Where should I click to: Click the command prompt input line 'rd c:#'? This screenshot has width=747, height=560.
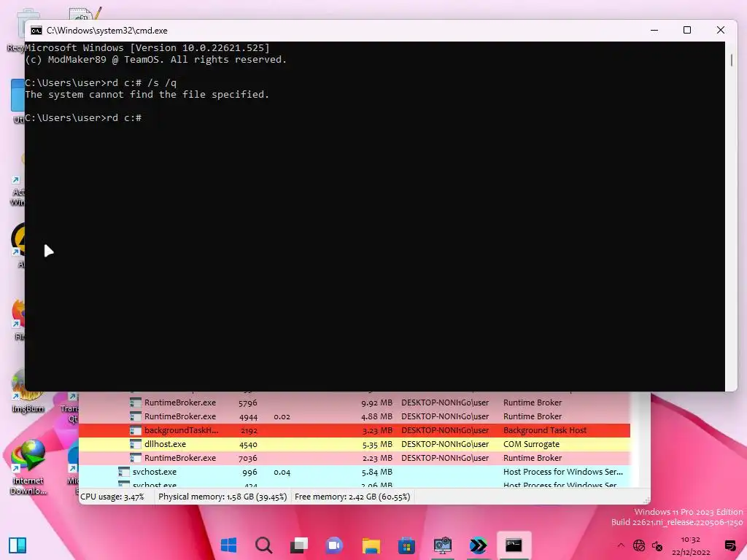point(83,117)
